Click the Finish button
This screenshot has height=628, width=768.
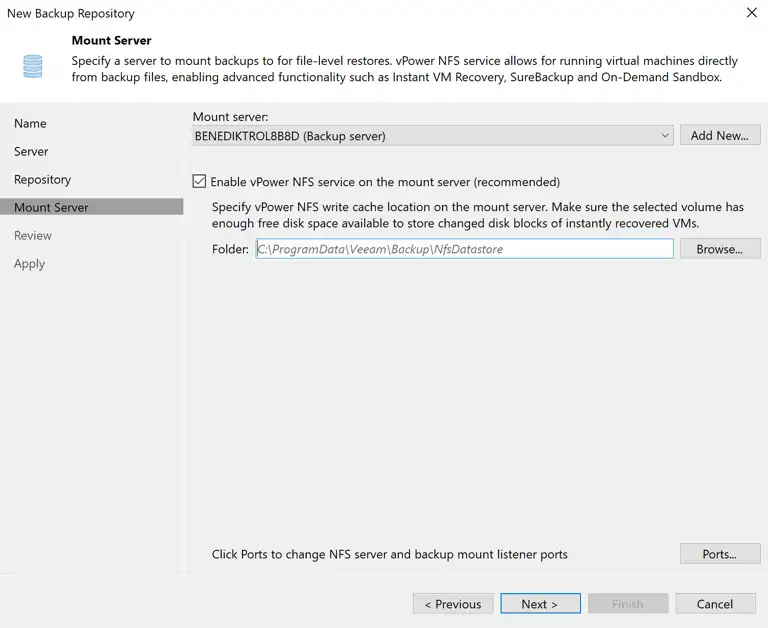pyautogui.click(x=628, y=604)
